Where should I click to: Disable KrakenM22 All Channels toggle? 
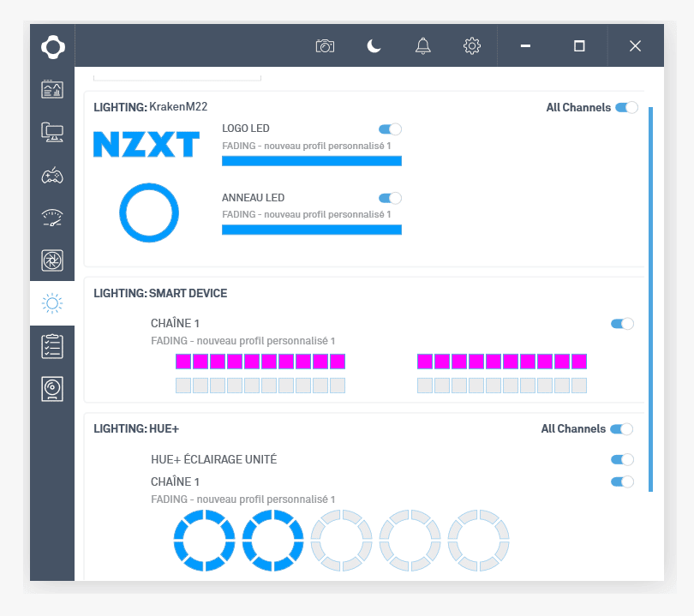(x=626, y=108)
